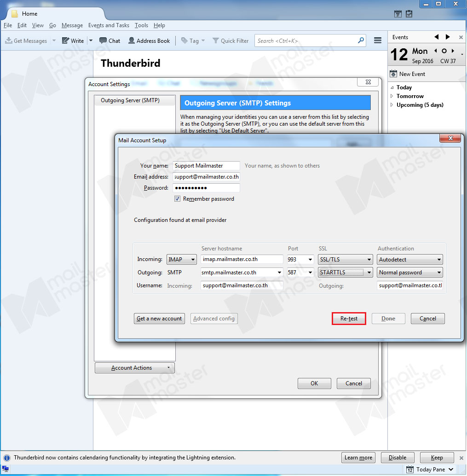
Task: Open incoming SSL/TLS dropdown
Action: (x=346, y=260)
